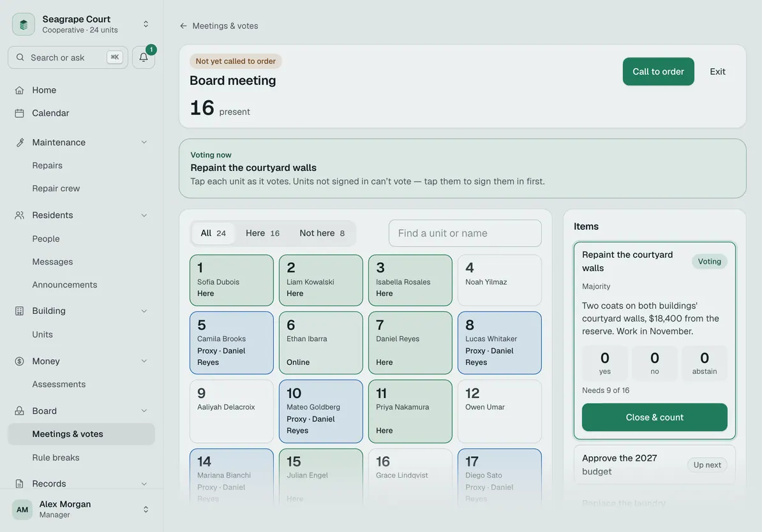The image size is (762, 532).
Task: Toggle unit 4 Noah Yilmaz card
Action: pyautogui.click(x=500, y=280)
